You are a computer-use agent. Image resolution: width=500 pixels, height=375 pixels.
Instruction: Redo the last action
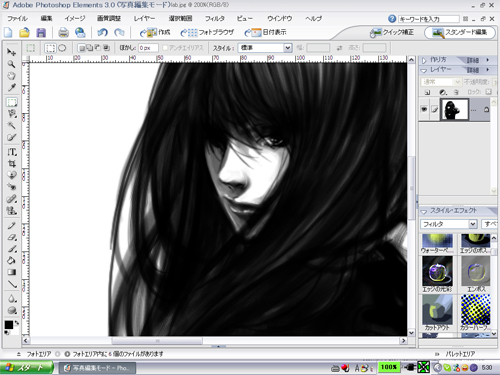119,32
